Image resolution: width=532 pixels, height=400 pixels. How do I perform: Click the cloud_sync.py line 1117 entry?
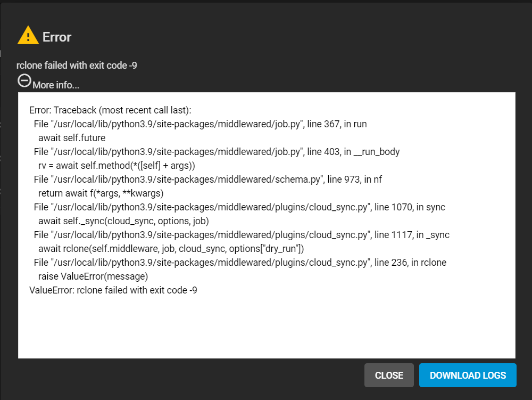242,235
